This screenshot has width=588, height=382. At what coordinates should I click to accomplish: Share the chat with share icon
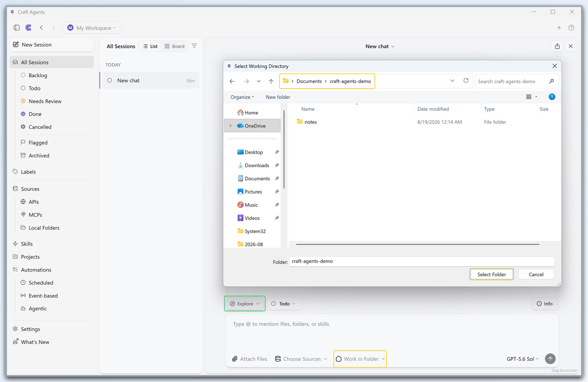[557, 46]
